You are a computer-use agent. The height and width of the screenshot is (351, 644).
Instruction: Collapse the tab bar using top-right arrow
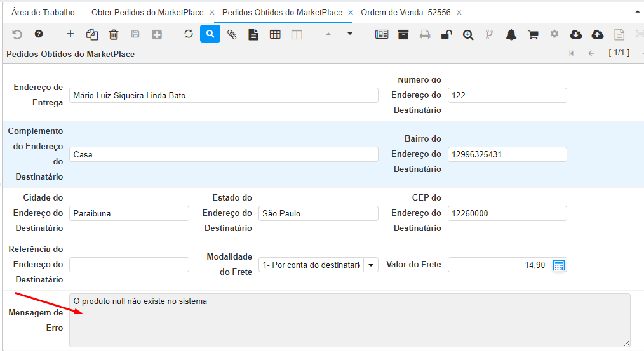[637, 12]
